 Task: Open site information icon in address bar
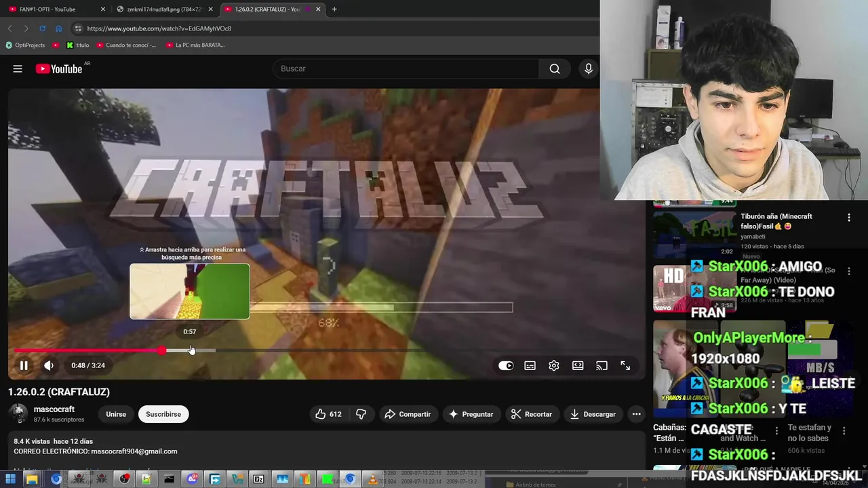(78, 28)
